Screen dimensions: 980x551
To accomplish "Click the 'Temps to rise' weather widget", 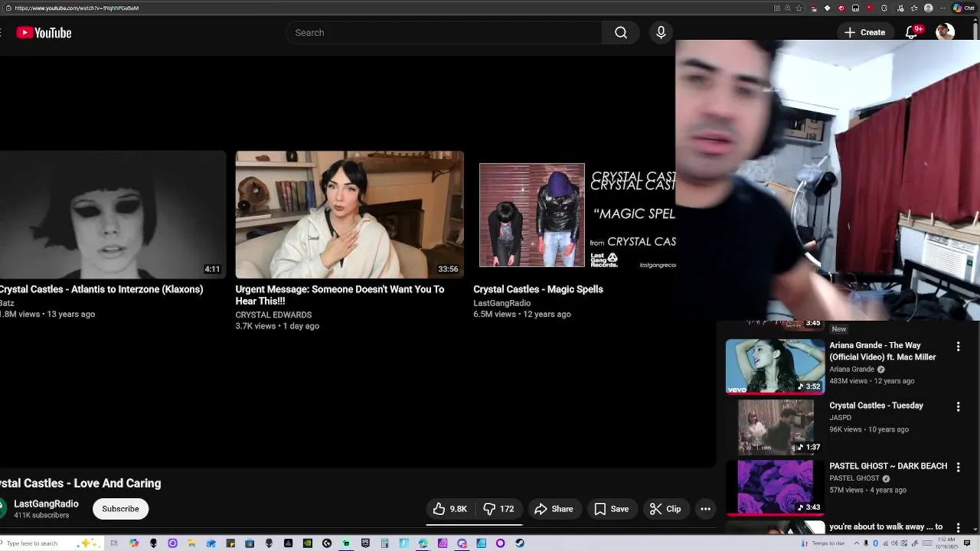I will (x=822, y=543).
